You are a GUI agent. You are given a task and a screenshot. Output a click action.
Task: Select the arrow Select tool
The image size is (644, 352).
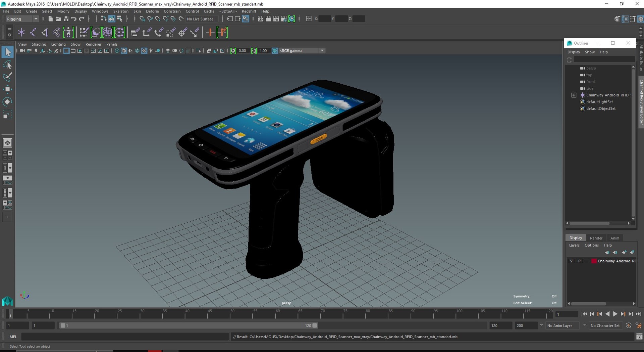7,52
